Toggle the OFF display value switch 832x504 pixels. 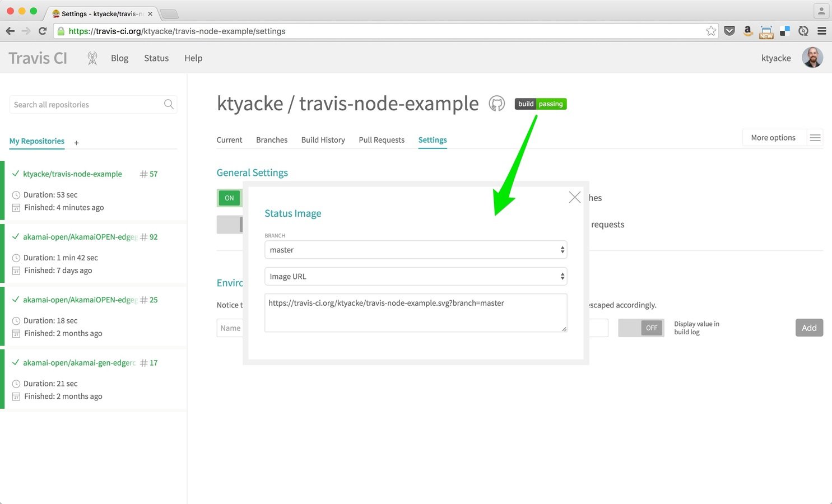pos(641,328)
